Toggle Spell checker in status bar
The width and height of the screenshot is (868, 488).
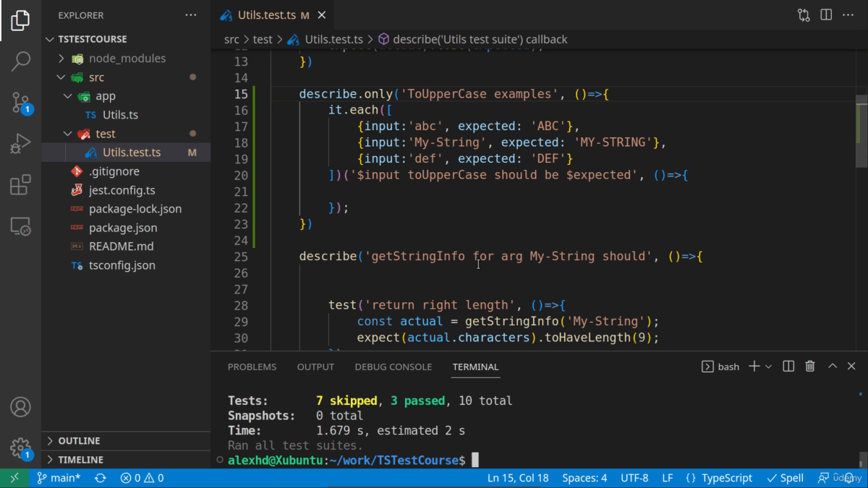pos(786,478)
